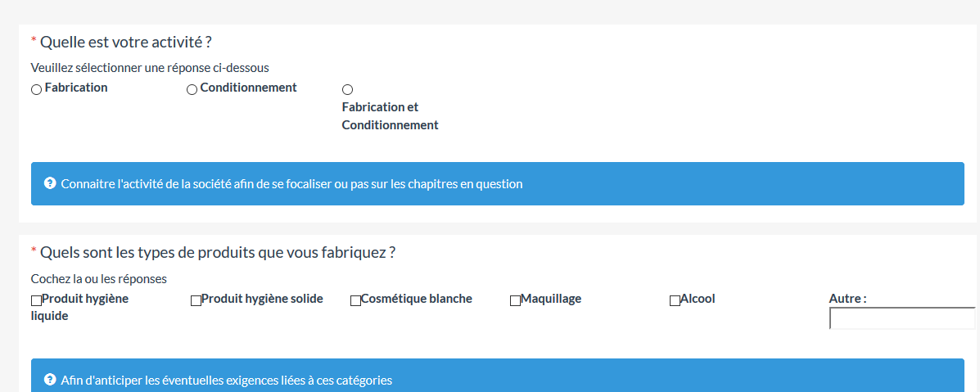Viewport: 980px width, 392px height.
Task: Click the 'Connaitre l'activité de la société' help text
Action: [x=291, y=184]
